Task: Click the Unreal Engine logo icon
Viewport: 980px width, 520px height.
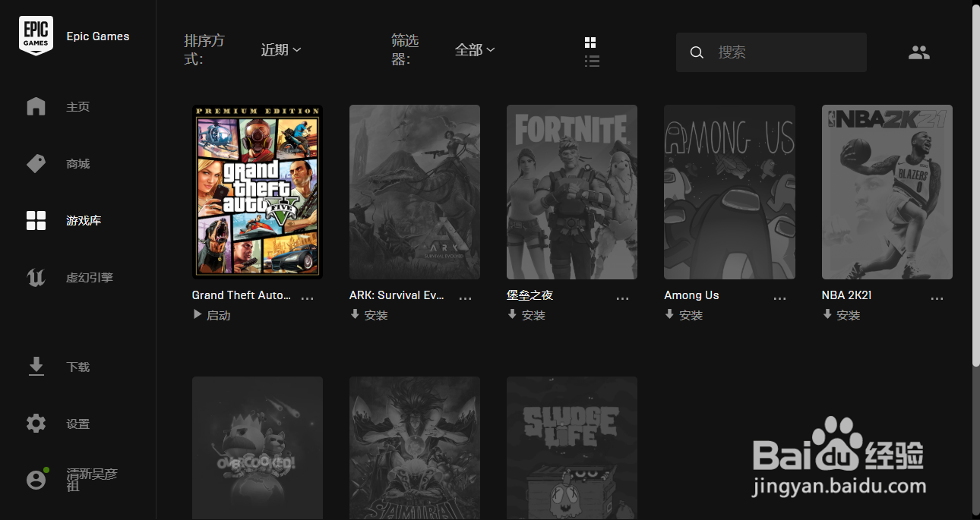Action: (x=36, y=278)
